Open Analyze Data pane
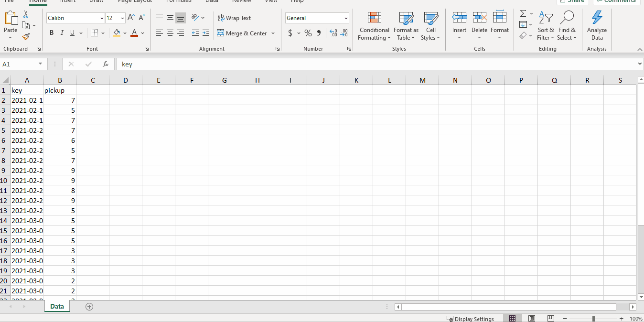The image size is (644, 322). (597, 26)
